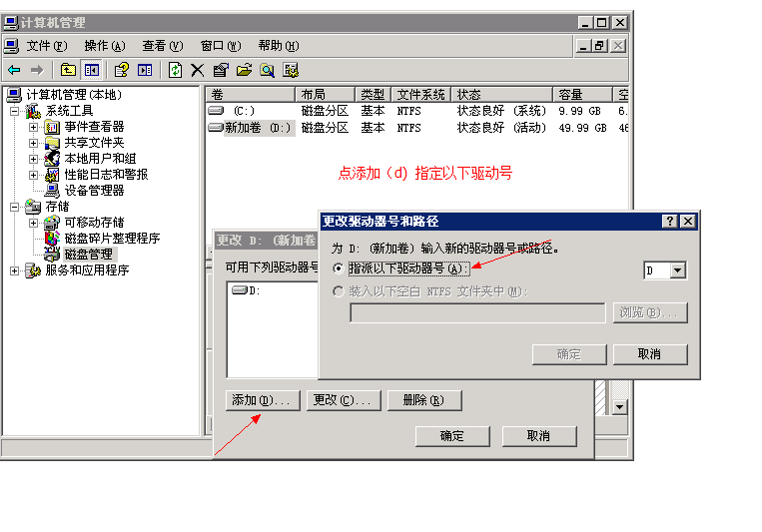The height and width of the screenshot is (532, 762).
Task: Select 装入以下空白 NTFS 文件夹中 radio button
Action: click(x=339, y=291)
